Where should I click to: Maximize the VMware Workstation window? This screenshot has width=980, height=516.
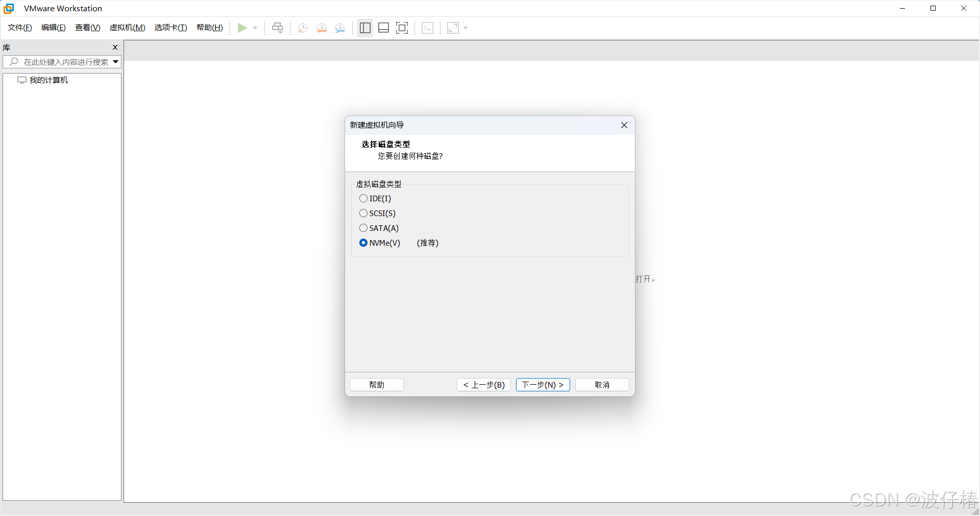(933, 8)
